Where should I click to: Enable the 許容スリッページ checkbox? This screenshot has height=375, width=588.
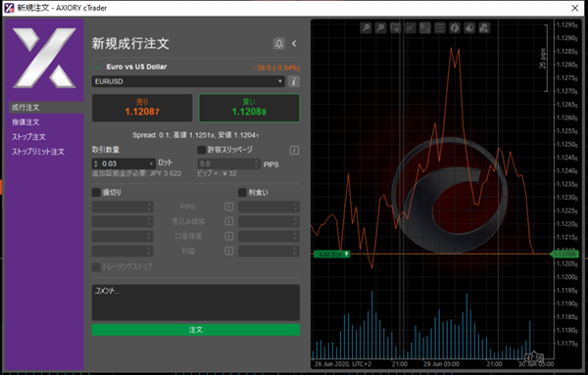[x=201, y=150]
